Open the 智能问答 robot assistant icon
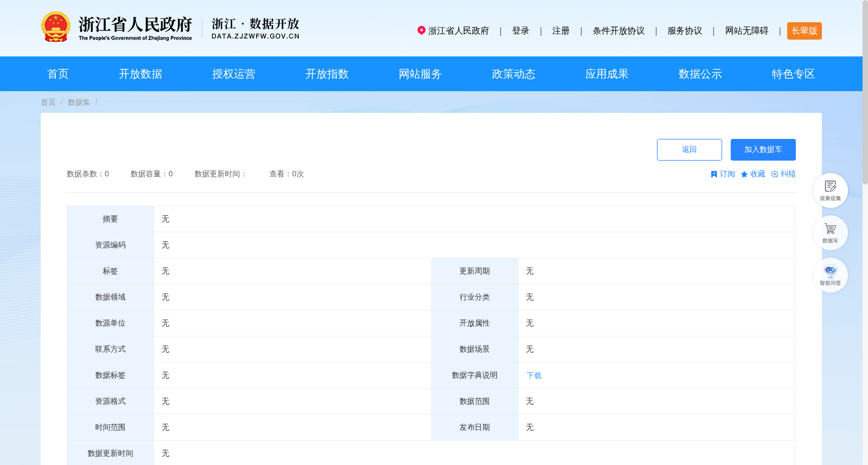This screenshot has height=465, width=868. [830, 275]
